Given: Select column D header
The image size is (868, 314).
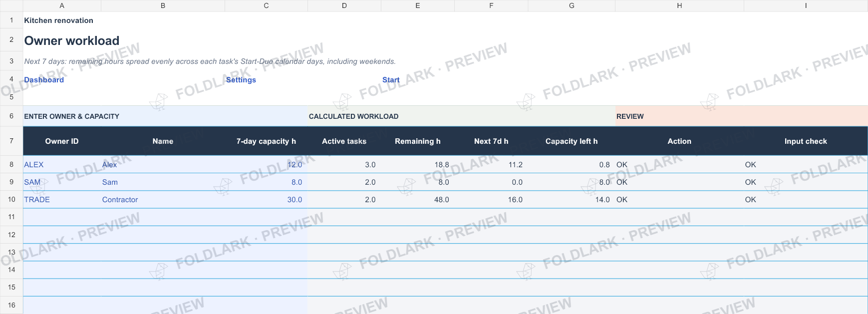Looking at the screenshot, I should [x=344, y=5].
